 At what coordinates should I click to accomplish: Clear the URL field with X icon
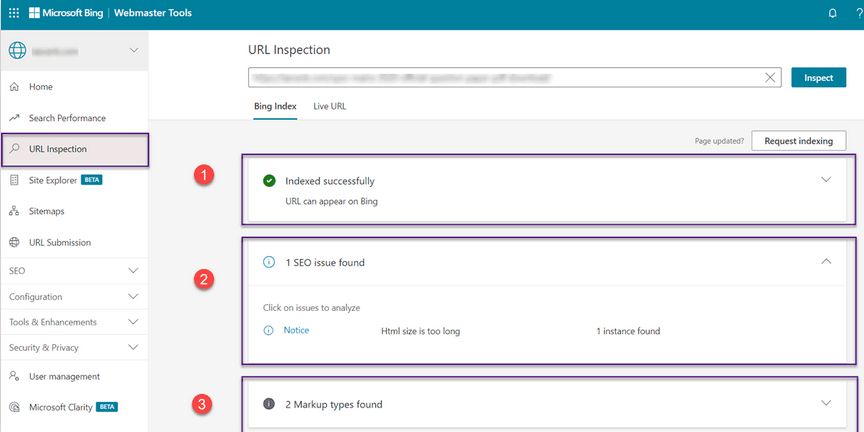click(x=770, y=78)
